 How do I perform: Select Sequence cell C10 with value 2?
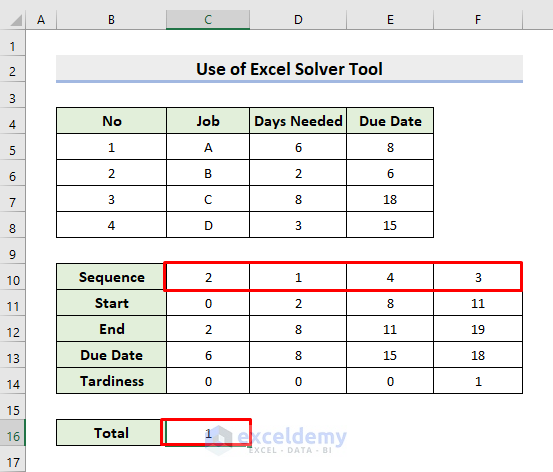208,277
